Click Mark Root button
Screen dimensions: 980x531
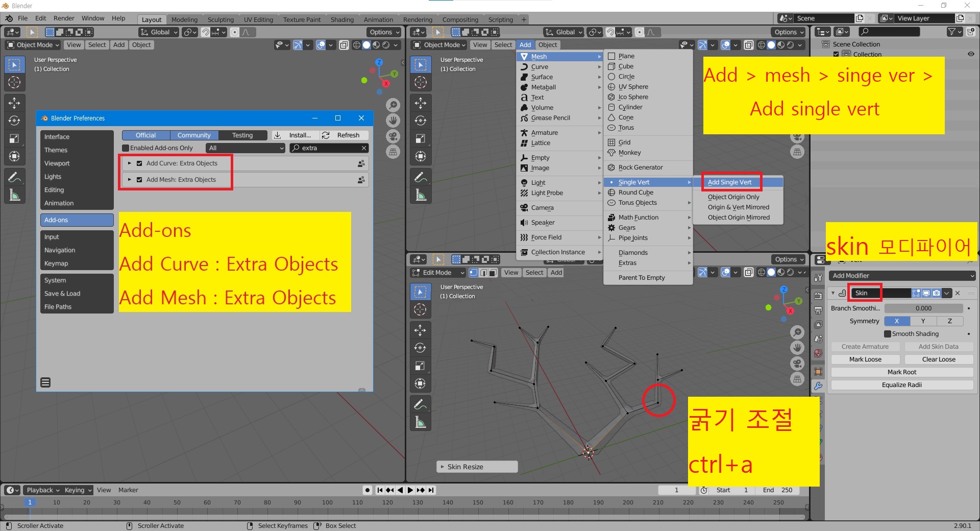[x=902, y=372]
